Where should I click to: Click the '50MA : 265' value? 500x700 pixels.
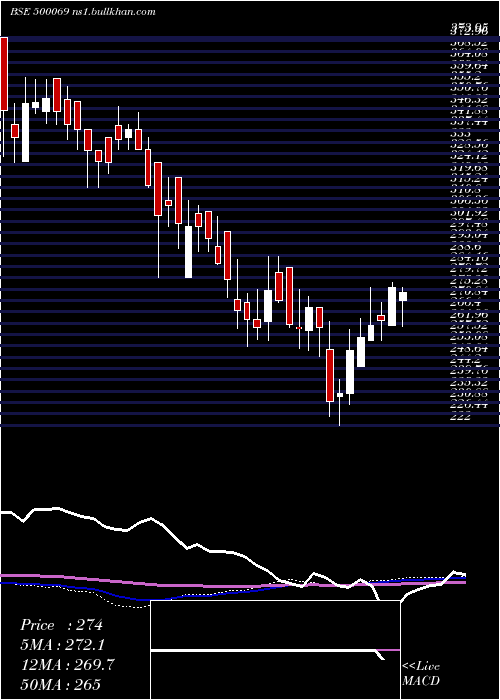pos(61,684)
